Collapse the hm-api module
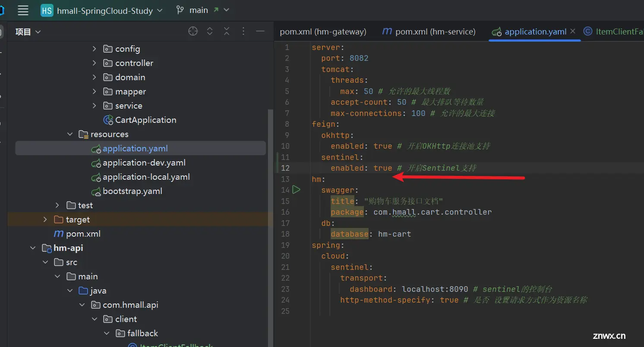Image resolution: width=644 pixels, height=347 pixels. [x=33, y=248]
